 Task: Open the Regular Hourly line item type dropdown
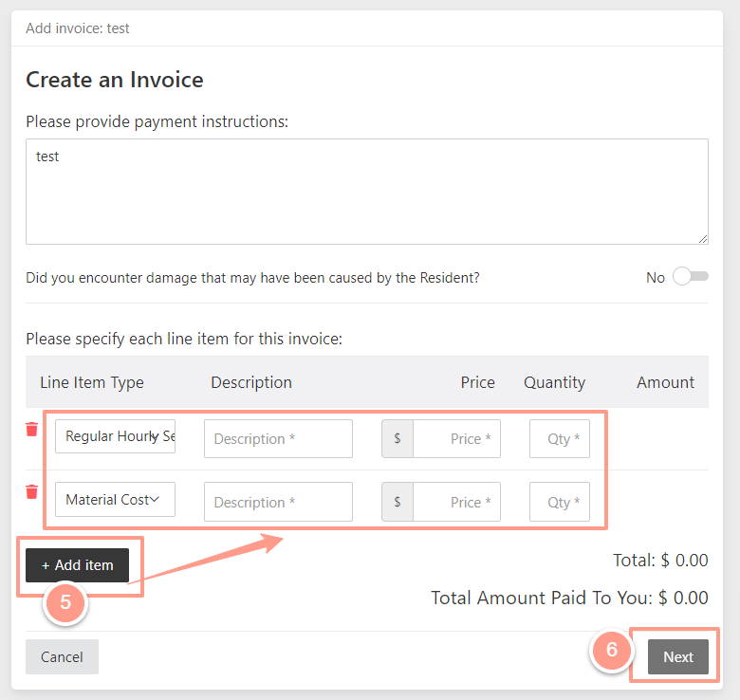[115, 436]
